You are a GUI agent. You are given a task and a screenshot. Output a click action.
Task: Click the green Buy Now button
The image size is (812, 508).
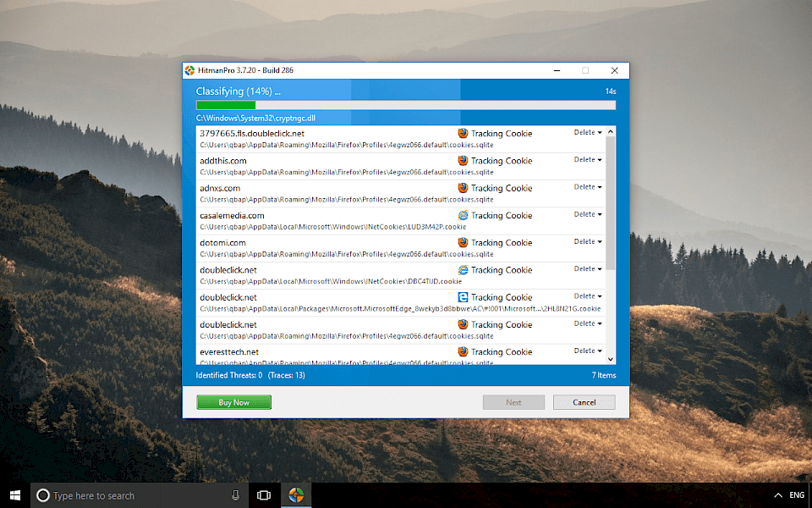tap(233, 402)
